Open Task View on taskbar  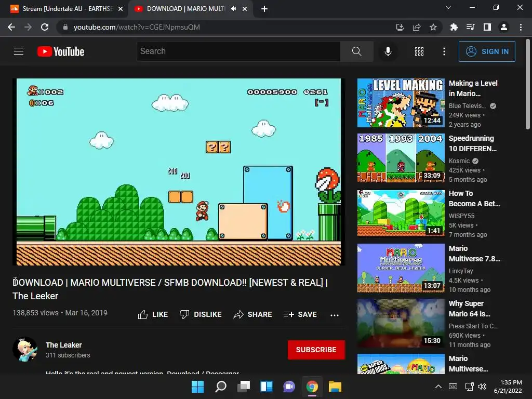(x=243, y=387)
